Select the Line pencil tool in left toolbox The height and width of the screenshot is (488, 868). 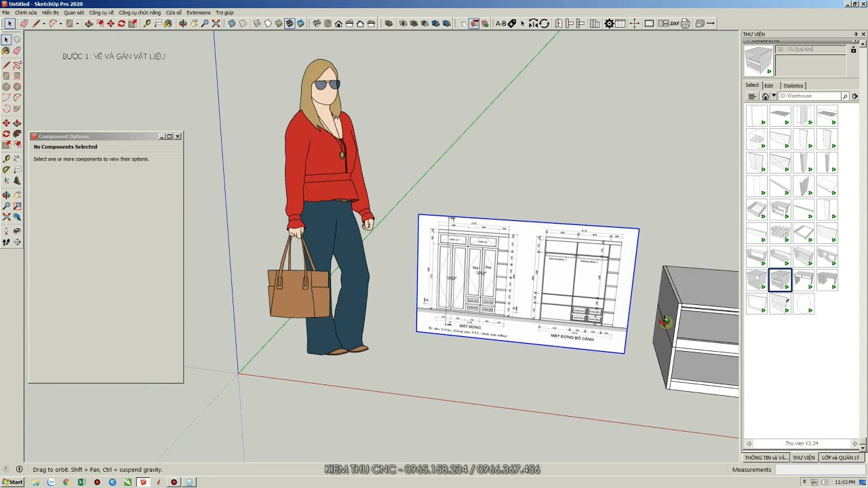6,65
